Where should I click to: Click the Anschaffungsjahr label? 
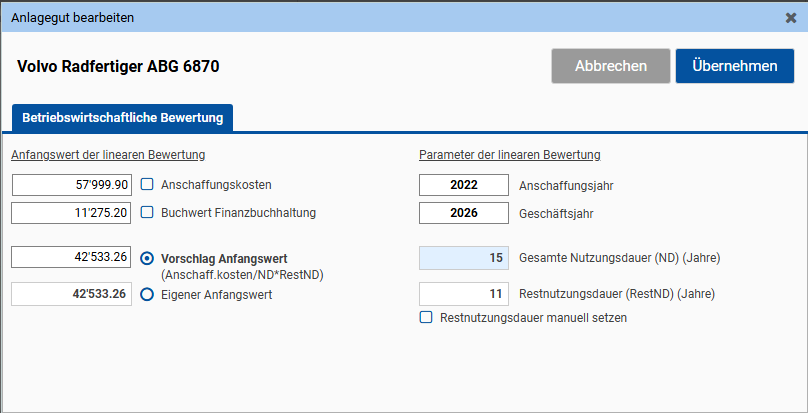566,186
